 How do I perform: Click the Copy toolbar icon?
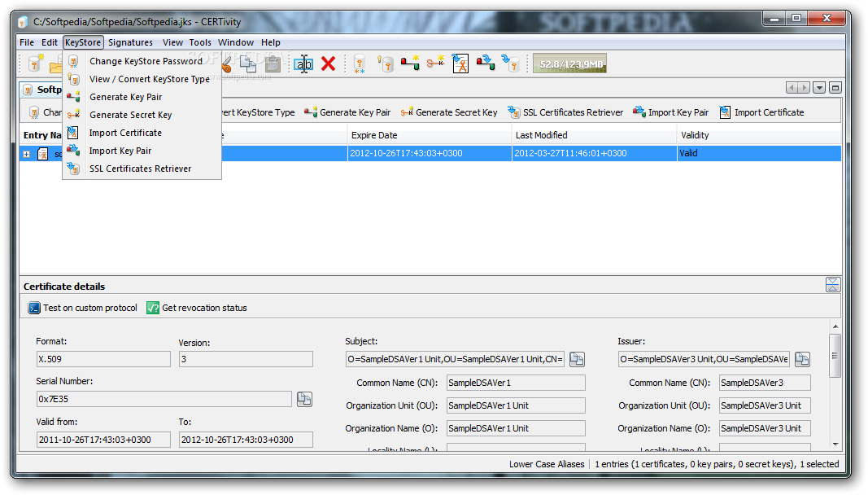pos(248,64)
